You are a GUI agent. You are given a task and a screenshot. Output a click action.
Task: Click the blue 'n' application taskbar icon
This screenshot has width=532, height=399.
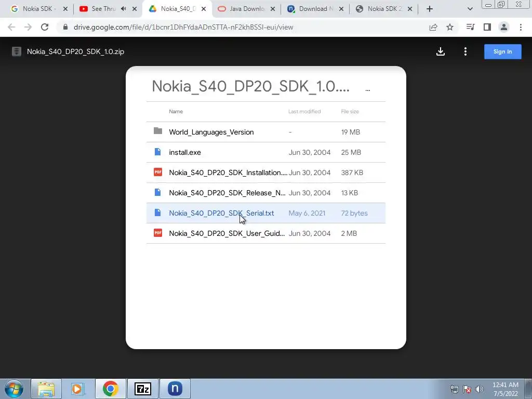[175, 389]
